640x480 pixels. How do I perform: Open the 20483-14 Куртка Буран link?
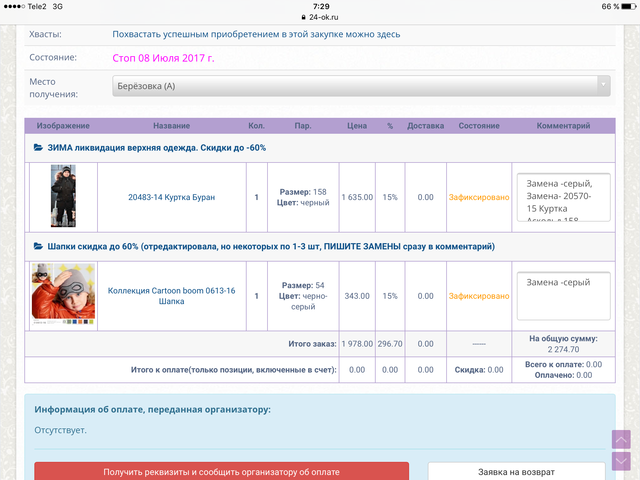point(171,197)
